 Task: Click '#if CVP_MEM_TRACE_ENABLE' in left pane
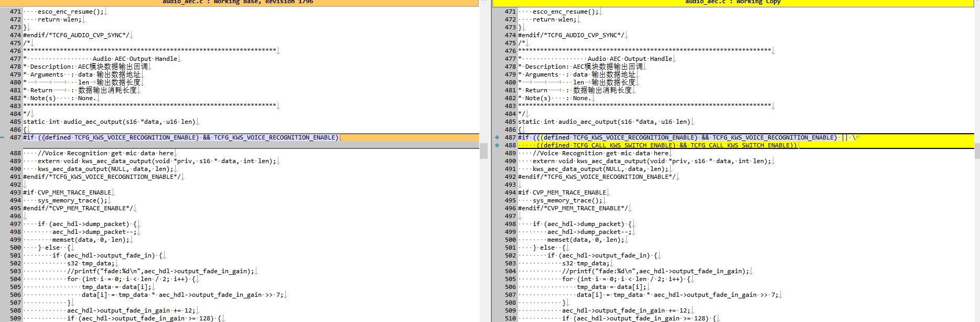pyautogui.click(x=67, y=192)
